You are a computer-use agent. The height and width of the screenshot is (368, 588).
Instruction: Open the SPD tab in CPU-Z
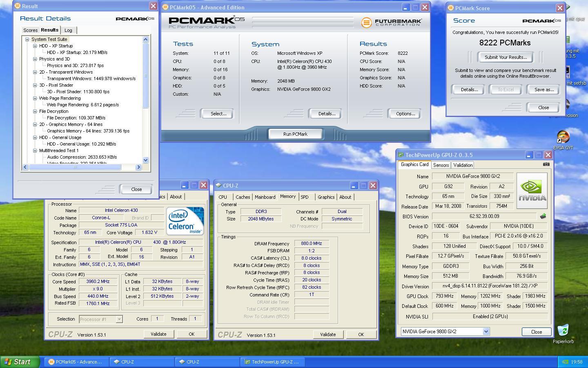pos(305,197)
